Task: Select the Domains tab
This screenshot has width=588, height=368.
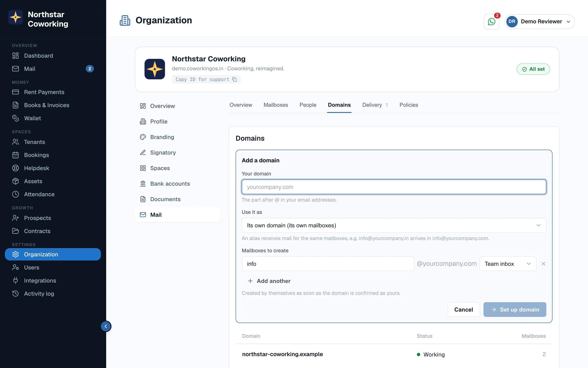Action: 339,105
